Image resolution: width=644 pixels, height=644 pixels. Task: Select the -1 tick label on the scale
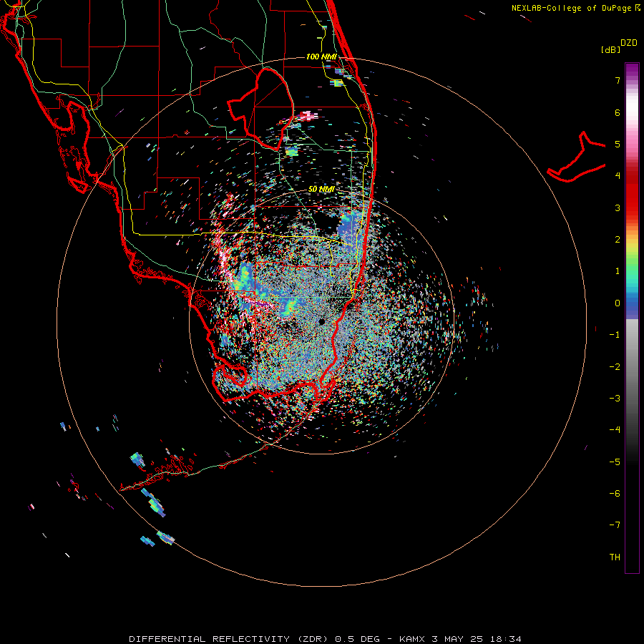tap(615, 334)
